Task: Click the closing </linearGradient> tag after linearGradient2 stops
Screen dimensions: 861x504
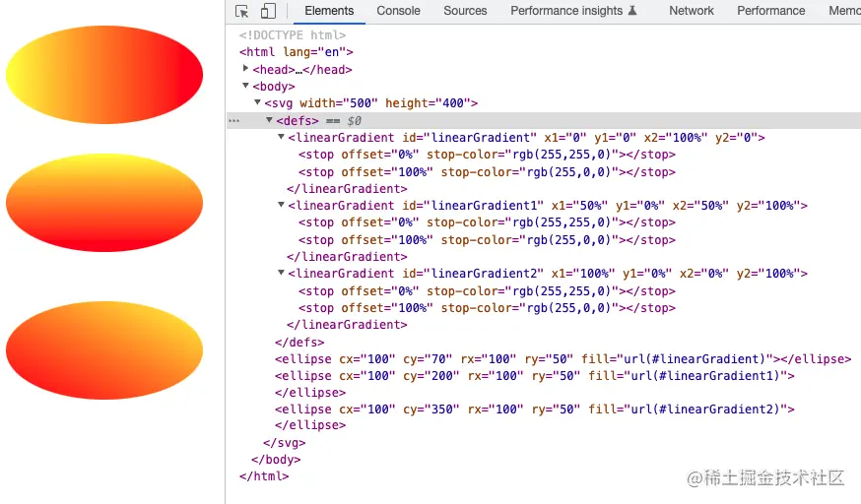Action: 347,325
